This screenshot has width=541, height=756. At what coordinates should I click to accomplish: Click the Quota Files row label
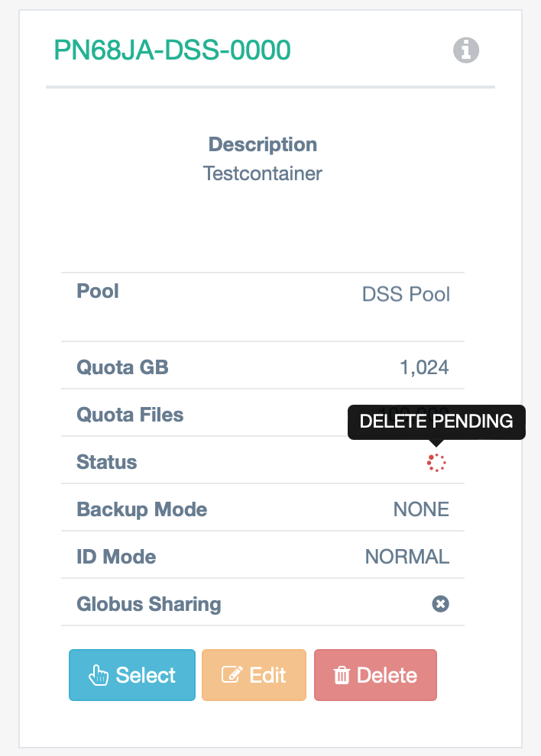pyautogui.click(x=130, y=415)
